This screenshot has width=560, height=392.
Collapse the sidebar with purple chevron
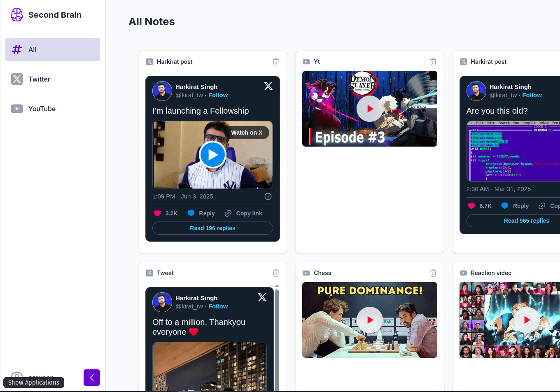[x=92, y=378]
